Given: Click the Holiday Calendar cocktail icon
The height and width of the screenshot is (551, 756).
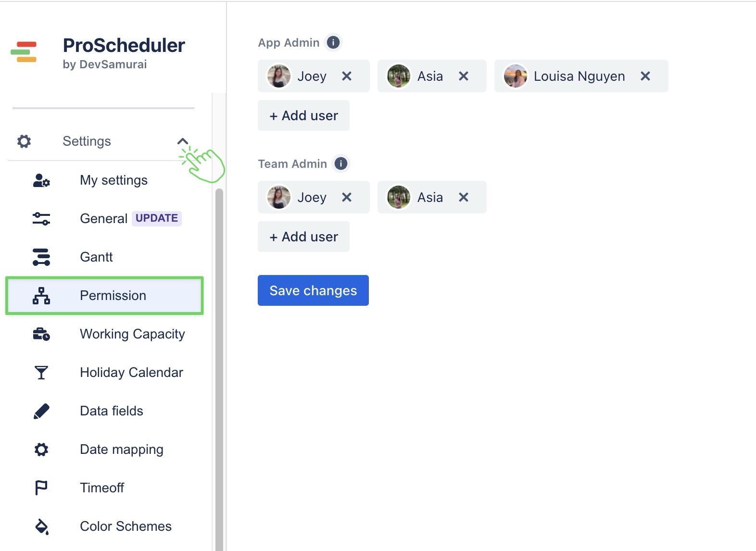Looking at the screenshot, I should (41, 373).
